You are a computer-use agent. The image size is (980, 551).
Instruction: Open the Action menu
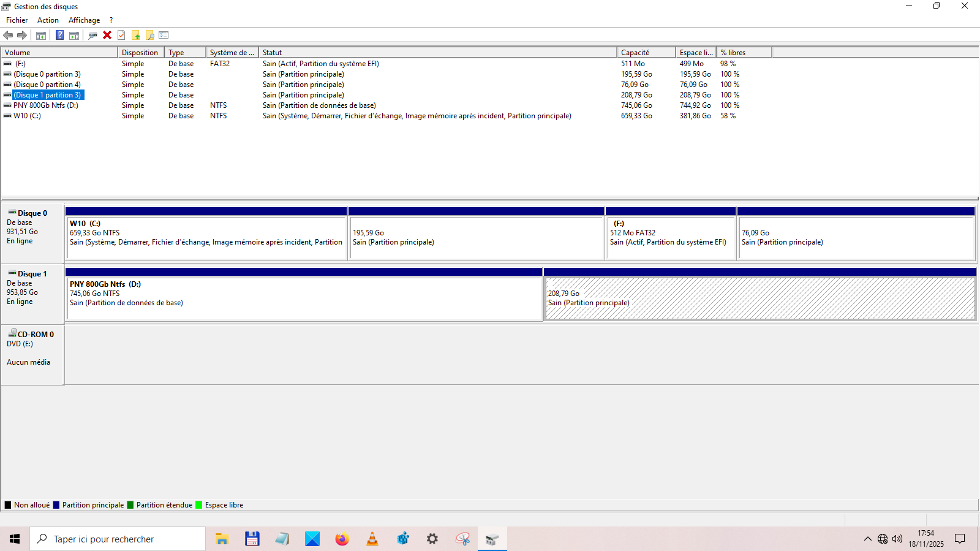tap(48, 20)
